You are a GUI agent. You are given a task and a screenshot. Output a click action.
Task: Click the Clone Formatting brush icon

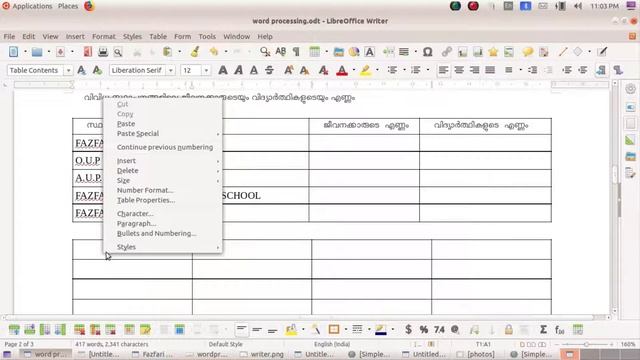(195, 52)
